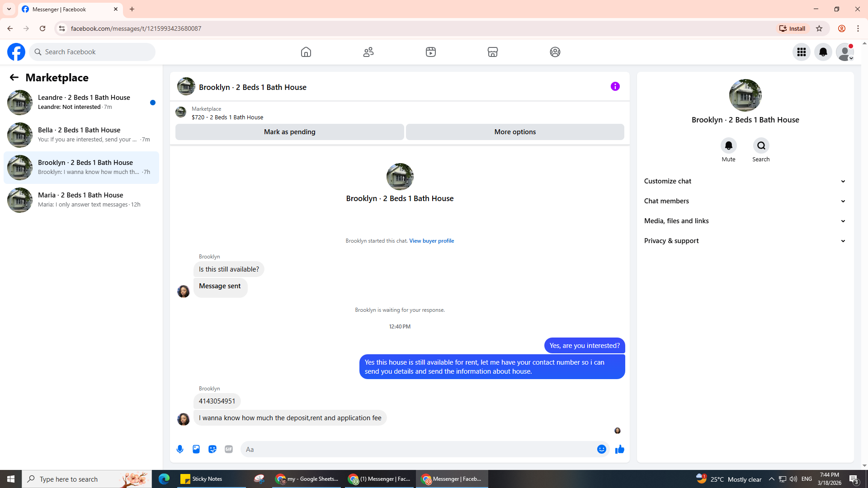The width and height of the screenshot is (868, 488).
Task: Mute the Brooklyn conversation
Action: (x=728, y=146)
